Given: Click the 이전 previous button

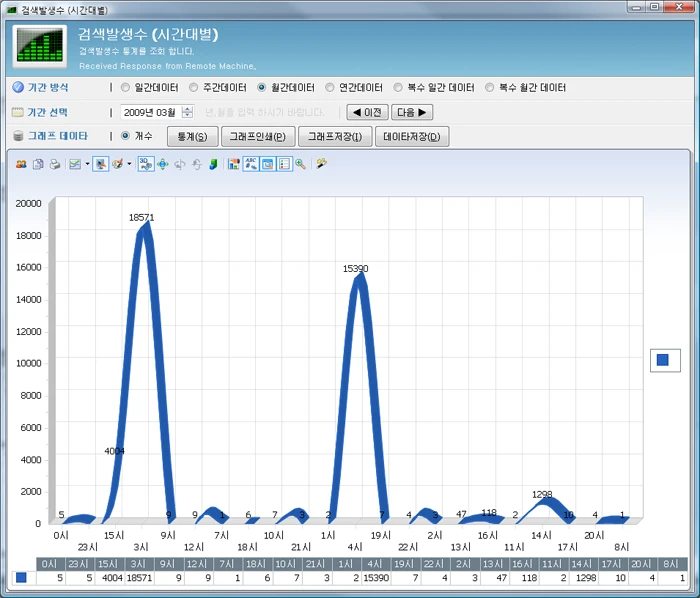Looking at the screenshot, I should pyautogui.click(x=367, y=112).
